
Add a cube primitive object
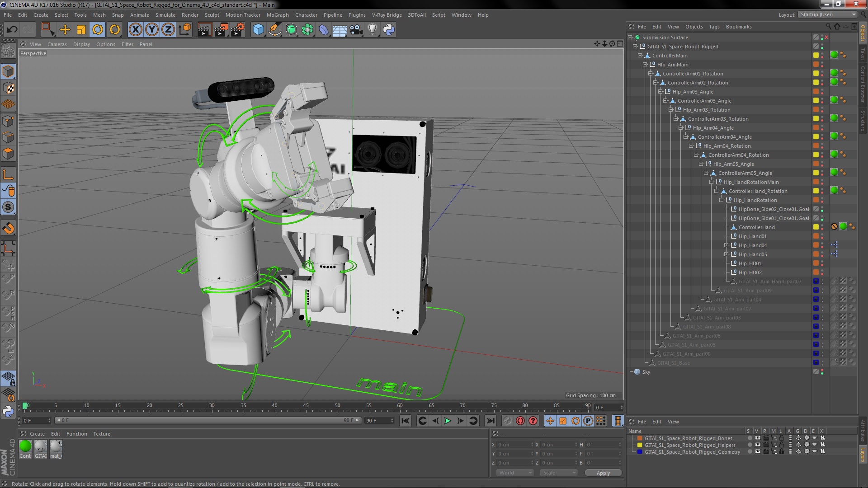(258, 30)
